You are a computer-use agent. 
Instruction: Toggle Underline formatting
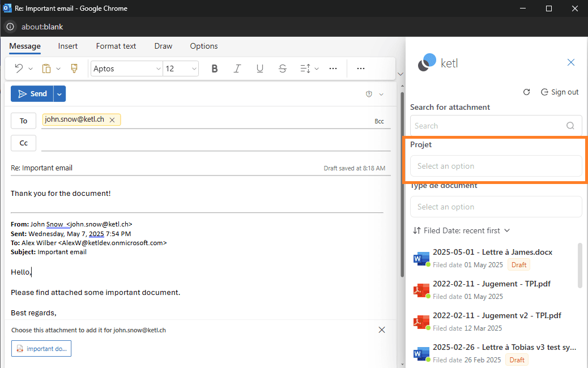pos(260,69)
